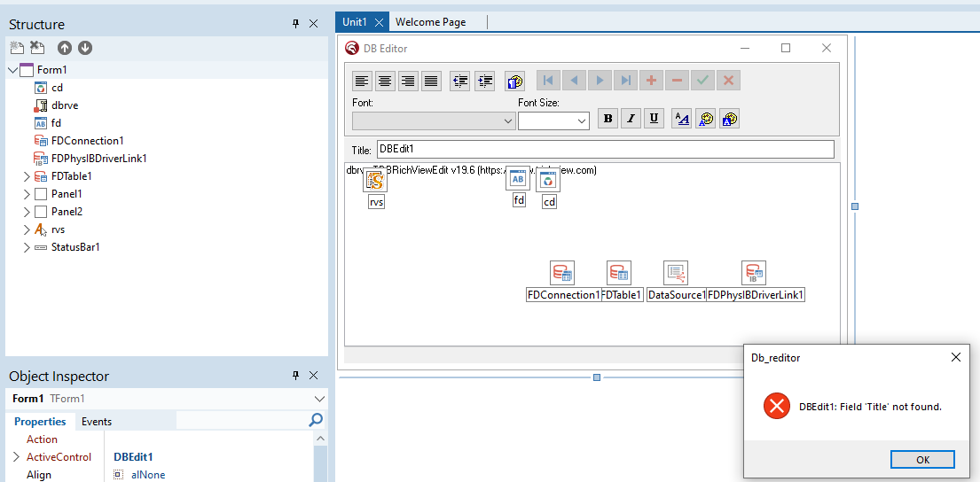Pin the Object Inspector panel
The image size is (980, 482).
coord(295,376)
